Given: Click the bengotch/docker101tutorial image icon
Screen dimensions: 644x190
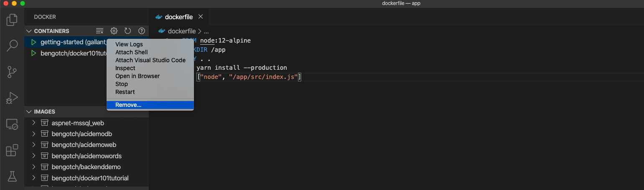Looking at the screenshot, I should 44,178.
